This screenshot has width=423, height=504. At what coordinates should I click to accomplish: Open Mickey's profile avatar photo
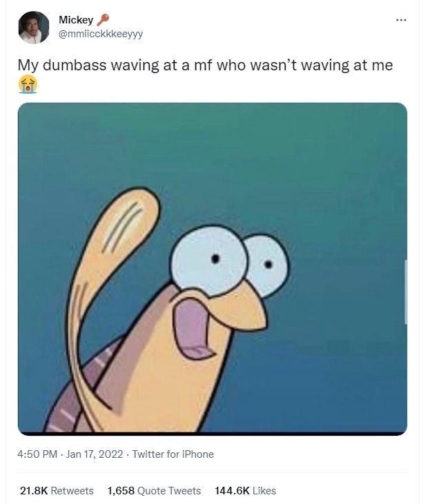34,28
